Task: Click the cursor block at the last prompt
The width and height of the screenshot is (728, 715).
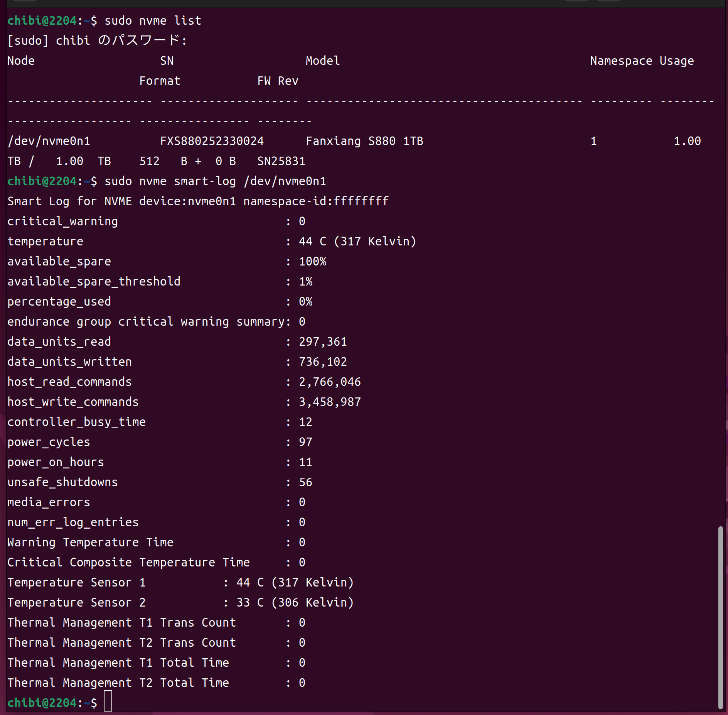Action: 108,701
